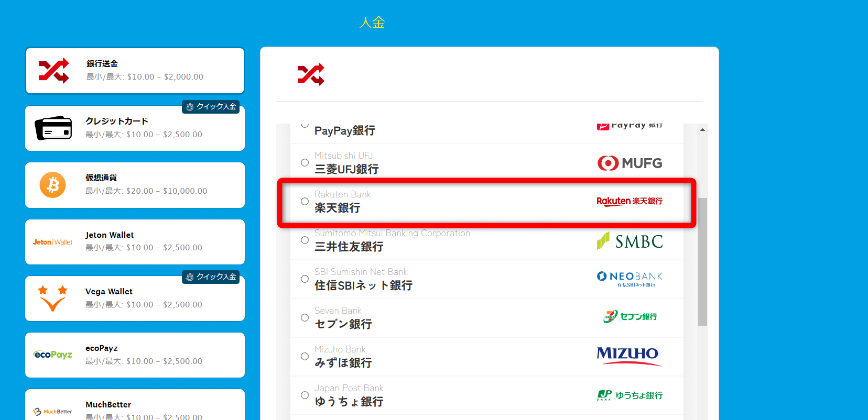Click the credit card icon

pos(53,128)
